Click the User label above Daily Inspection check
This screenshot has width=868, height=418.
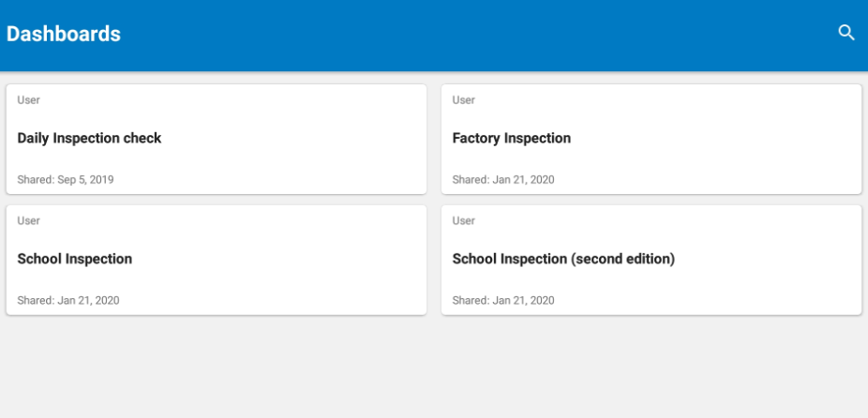(x=29, y=100)
